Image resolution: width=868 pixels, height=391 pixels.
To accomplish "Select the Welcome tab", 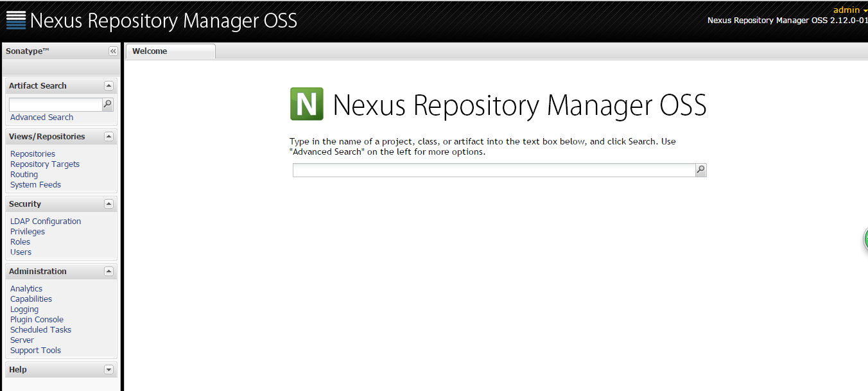I will [x=170, y=51].
